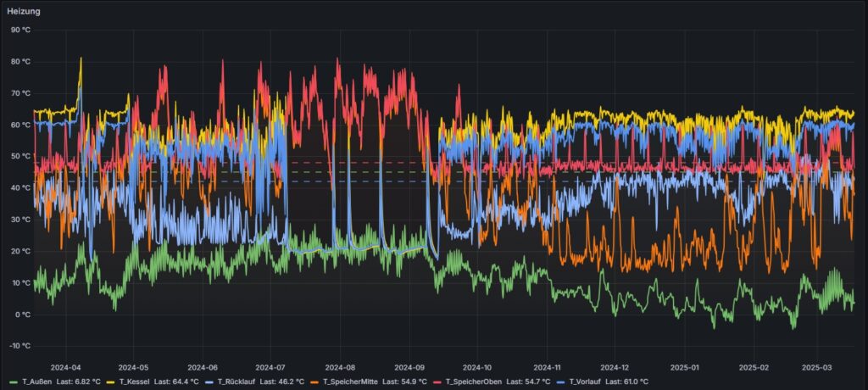
Task: Click the 2025-01 label on time axis
Action: pyautogui.click(x=684, y=368)
